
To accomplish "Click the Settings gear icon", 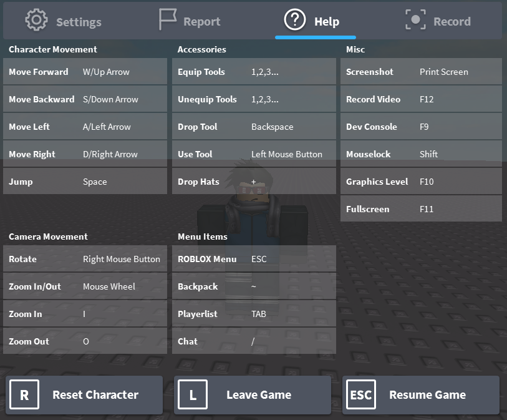I will point(36,20).
